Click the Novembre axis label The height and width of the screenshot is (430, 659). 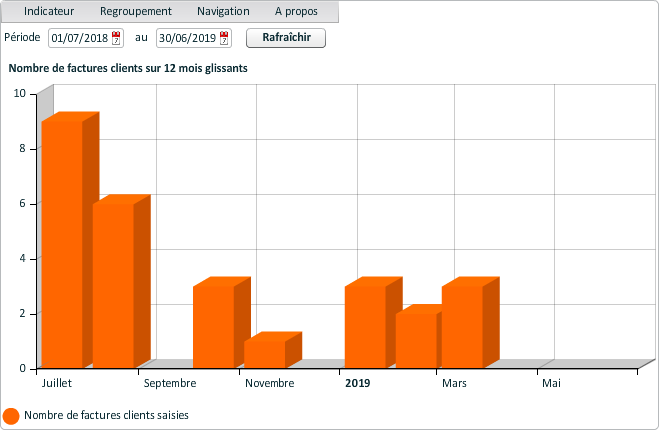tap(269, 383)
